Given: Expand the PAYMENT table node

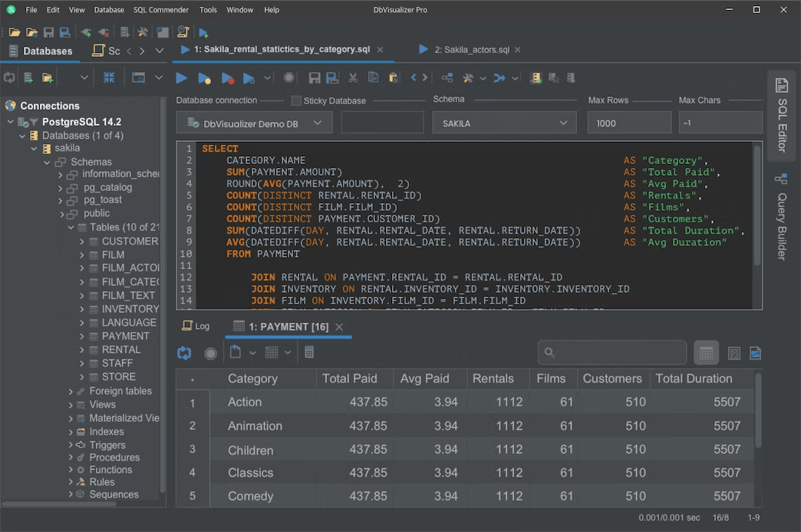Looking at the screenshot, I should 82,336.
